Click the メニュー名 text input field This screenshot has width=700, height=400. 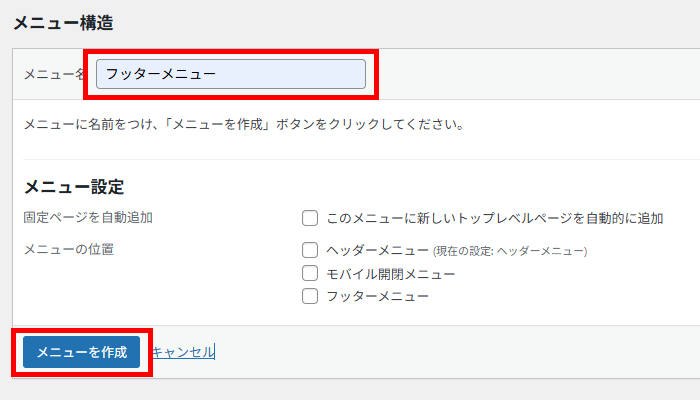tap(231, 74)
